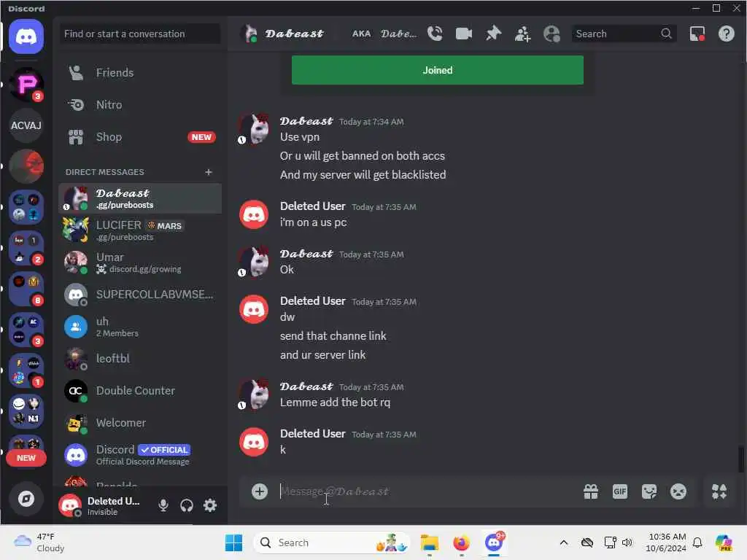Open LUCIFER direct message

tap(140, 230)
